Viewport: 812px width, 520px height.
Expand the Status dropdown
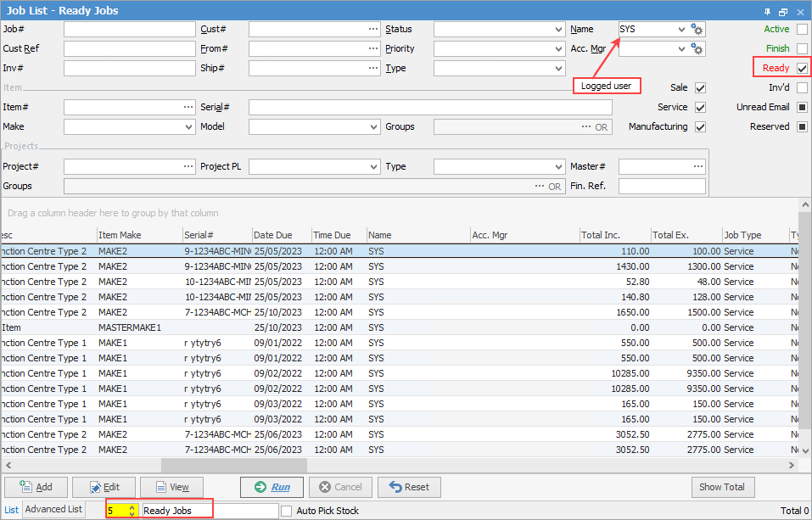coord(557,30)
